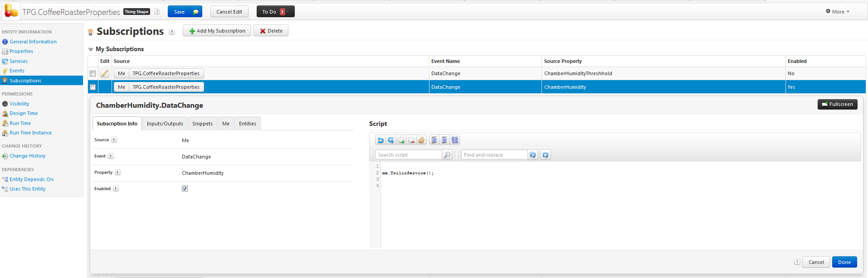The width and height of the screenshot is (868, 278).
Task: Click Add My Subscription button
Action: pyautogui.click(x=217, y=31)
